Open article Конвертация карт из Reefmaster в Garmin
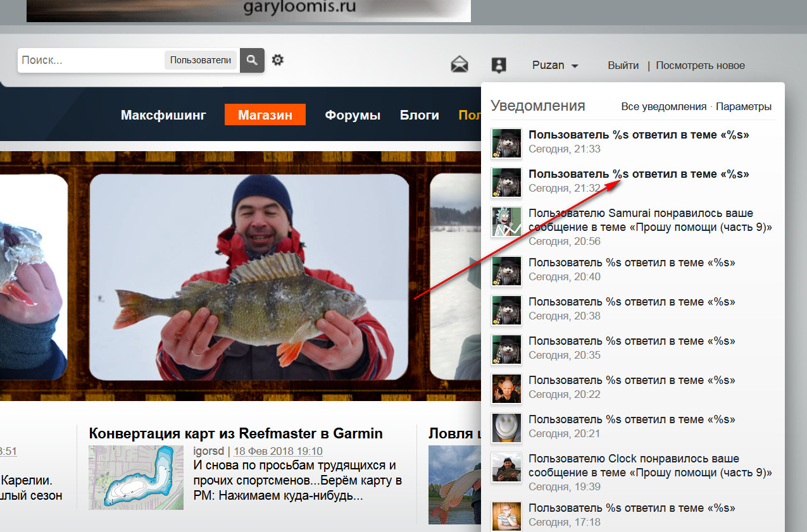Screen dimensions: 807x532 (235, 433)
